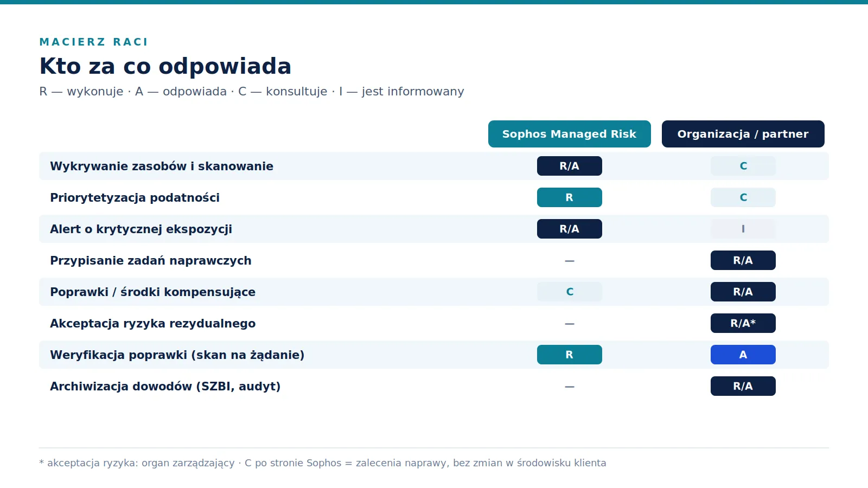Click the dash in the Archiwizacja dowodów row

point(569,387)
